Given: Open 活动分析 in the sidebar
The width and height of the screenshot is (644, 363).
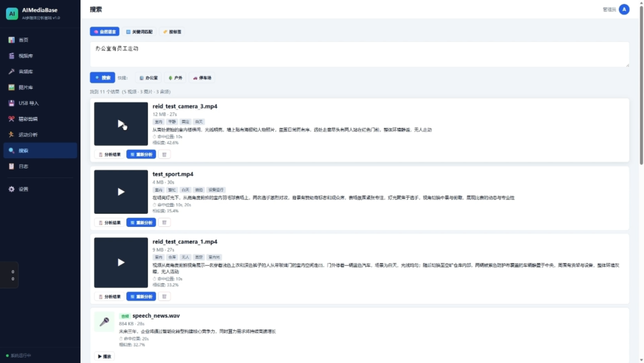Looking at the screenshot, I should 40,134.
